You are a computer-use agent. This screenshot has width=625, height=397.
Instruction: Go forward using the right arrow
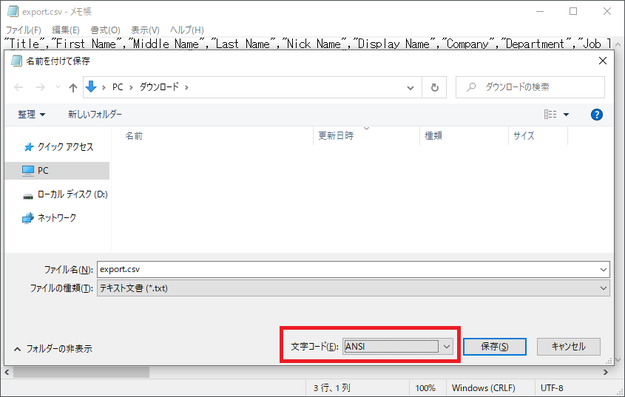point(40,87)
